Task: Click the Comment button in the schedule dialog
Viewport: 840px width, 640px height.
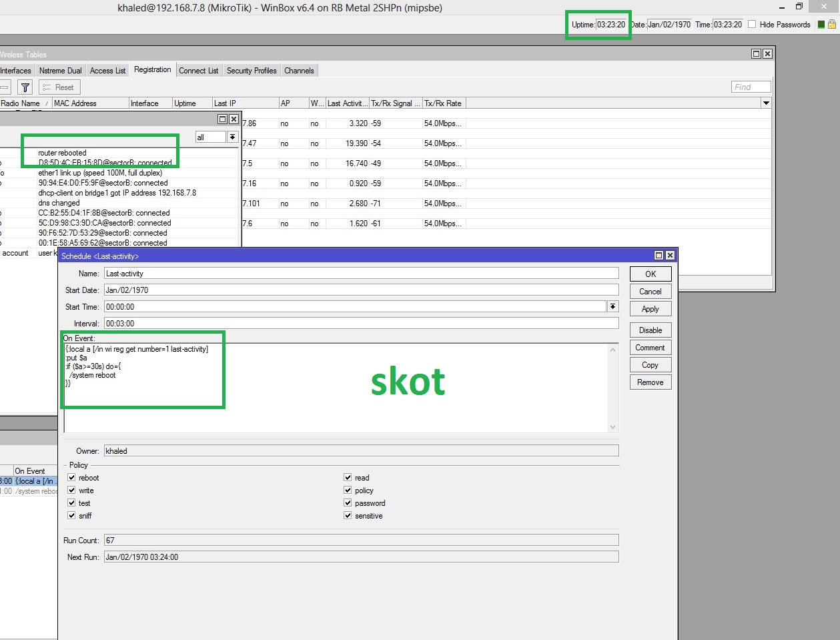Action: click(x=650, y=347)
